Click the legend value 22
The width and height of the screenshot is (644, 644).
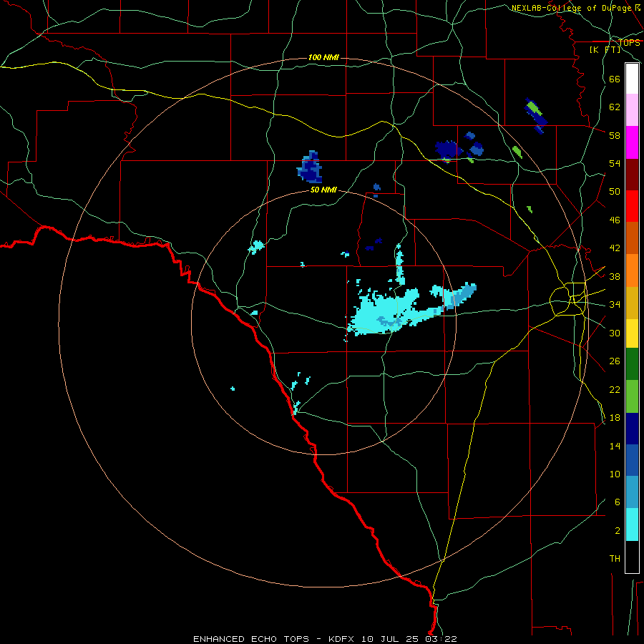point(615,389)
